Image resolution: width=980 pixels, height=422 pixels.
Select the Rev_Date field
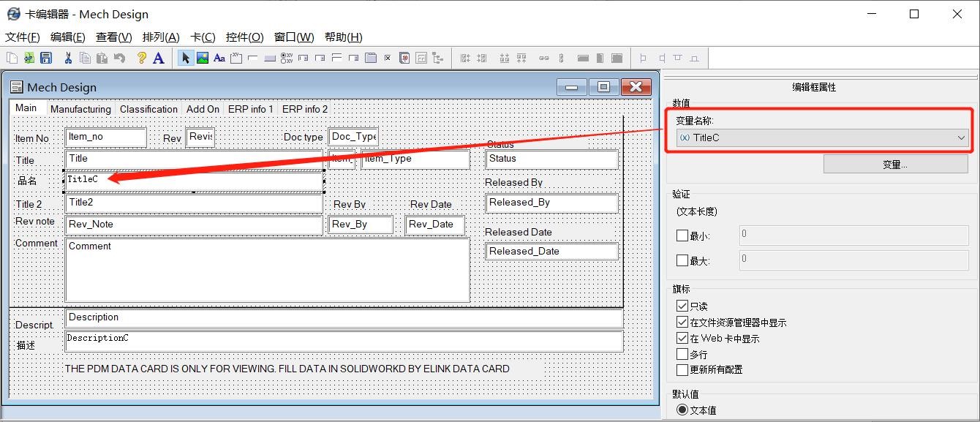(x=435, y=225)
